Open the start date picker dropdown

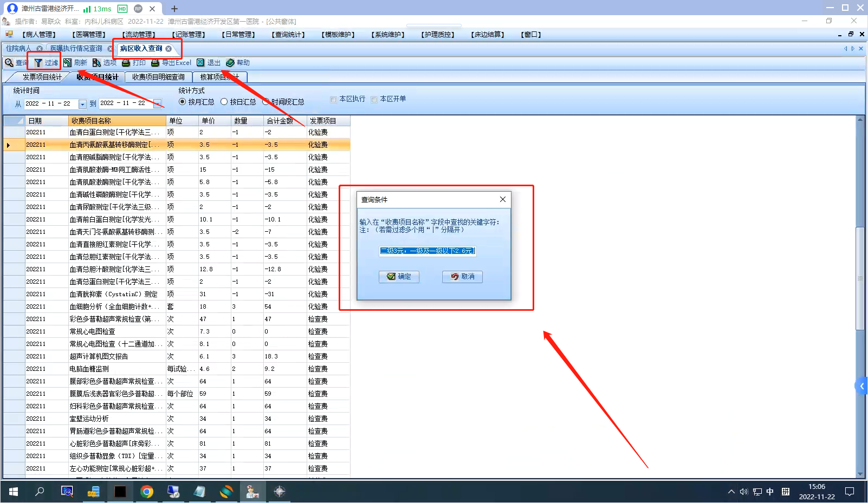pos(82,103)
